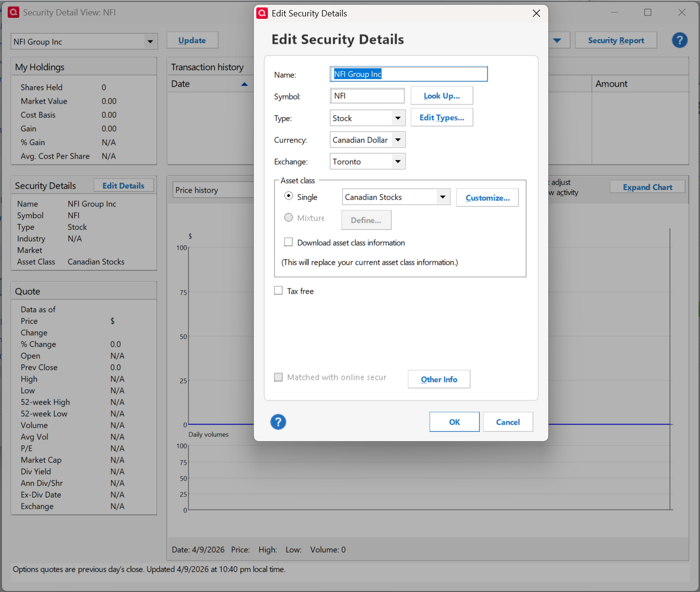
Task: Click into the Name input field
Action: pos(409,74)
